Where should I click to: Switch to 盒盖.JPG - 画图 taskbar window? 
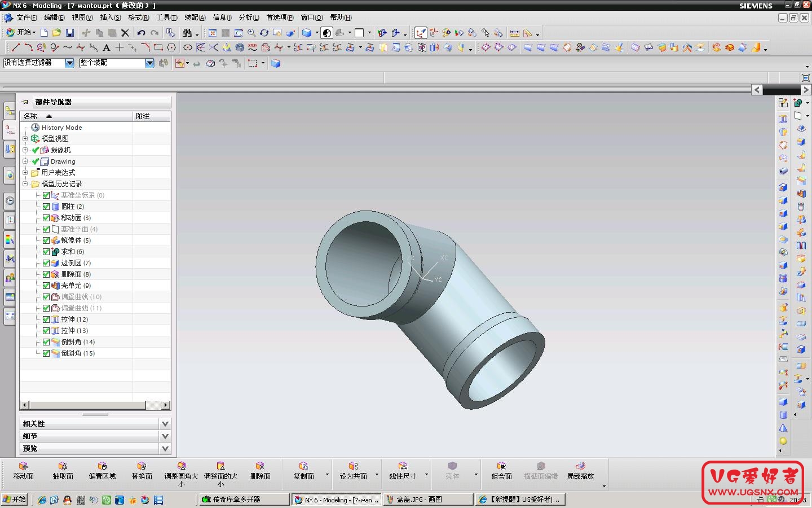pos(428,500)
